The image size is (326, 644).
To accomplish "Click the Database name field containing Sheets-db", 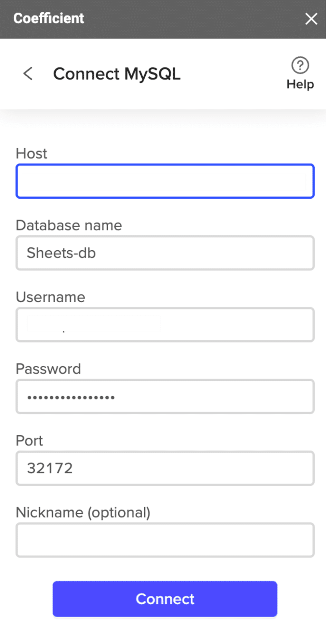I will pyautogui.click(x=165, y=253).
